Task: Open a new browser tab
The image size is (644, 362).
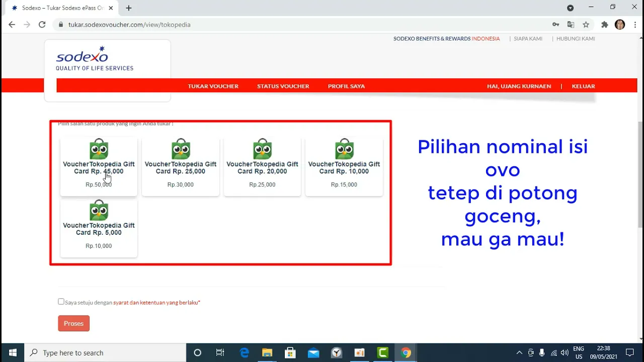Action: click(129, 8)
